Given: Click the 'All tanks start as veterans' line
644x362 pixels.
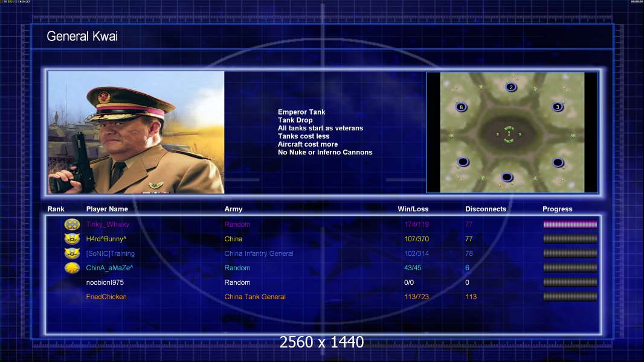Looking at the screenshot, I should [320, 128].
